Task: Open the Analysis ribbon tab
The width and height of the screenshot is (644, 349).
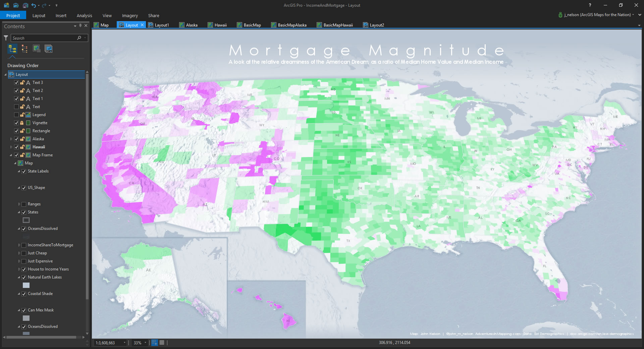Action: (84, 15)
